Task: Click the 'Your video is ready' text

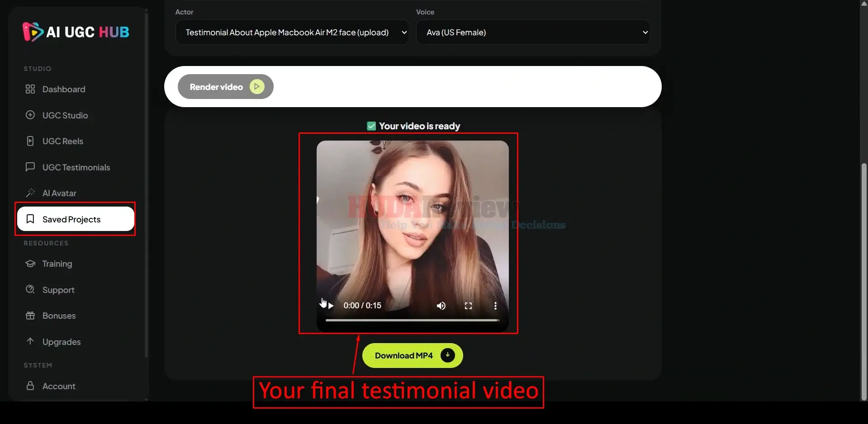Action: click(419, 126)
